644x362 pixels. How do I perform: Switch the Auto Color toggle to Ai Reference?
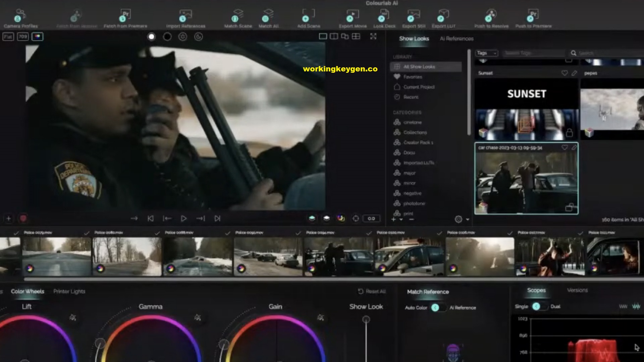pyautogui.click(x=438, y=308)
